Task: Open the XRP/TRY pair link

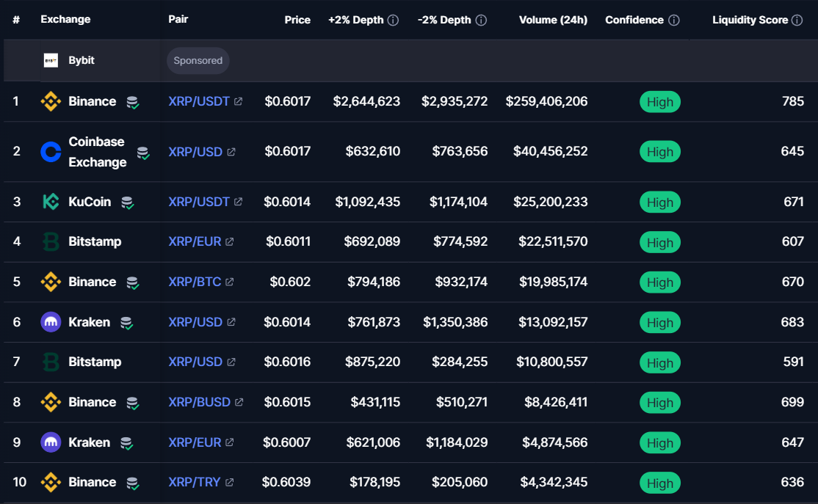Action: pos(194,482)
